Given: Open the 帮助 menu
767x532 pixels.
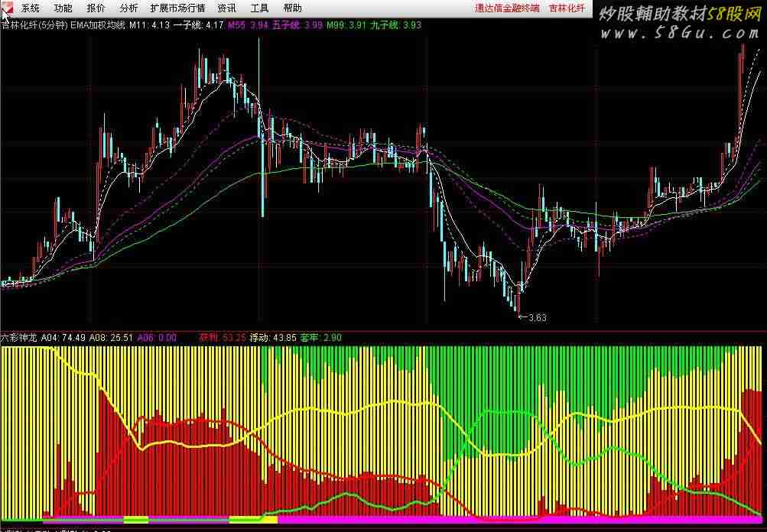Looking at the screenshot, I should [x=292, y=8].
